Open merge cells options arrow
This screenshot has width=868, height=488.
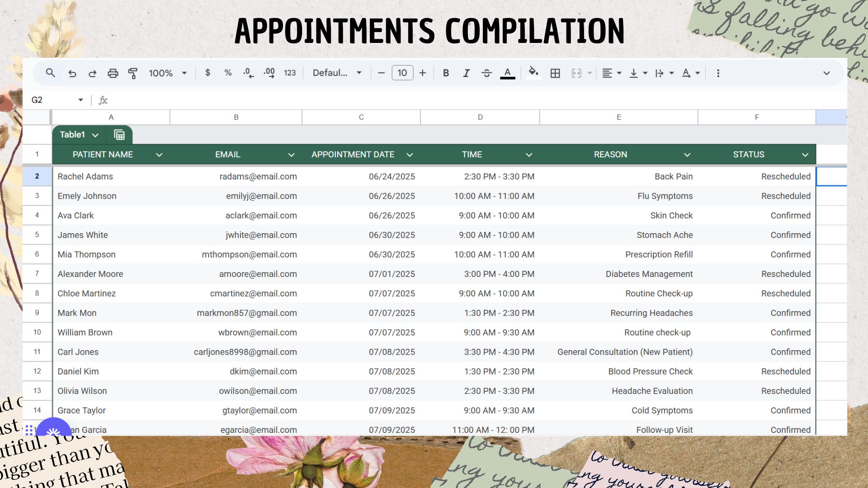590,73
